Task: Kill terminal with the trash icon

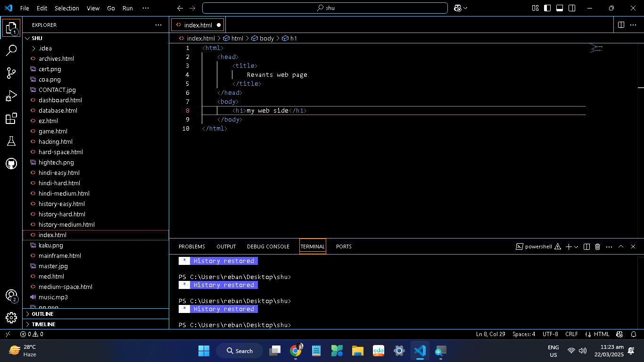Action: (x=598, y=247)
